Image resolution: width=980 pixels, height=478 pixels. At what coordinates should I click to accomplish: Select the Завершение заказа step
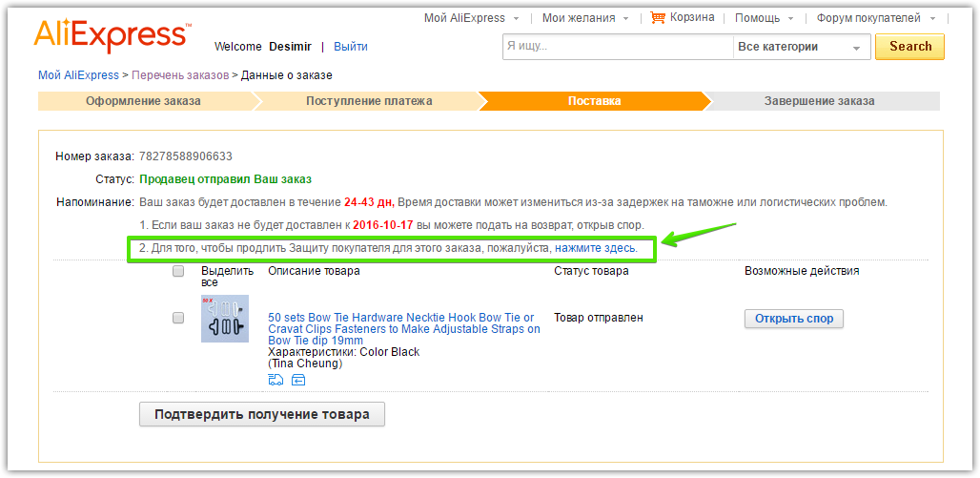pos(820,101)
